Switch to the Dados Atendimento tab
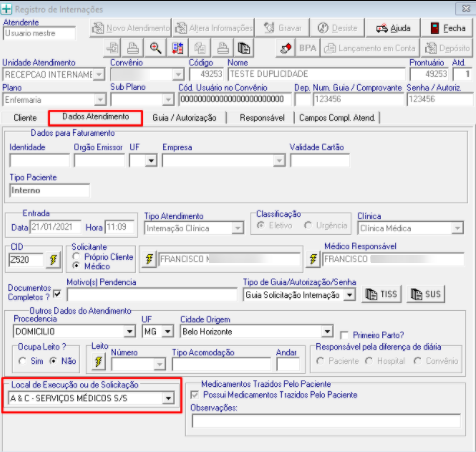 click(96, 117)
